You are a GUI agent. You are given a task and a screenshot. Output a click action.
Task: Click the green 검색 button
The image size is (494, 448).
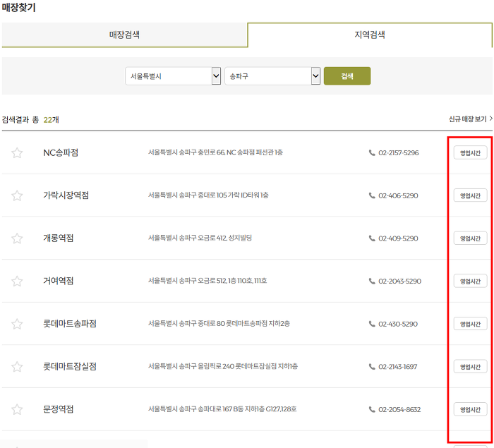(347, 76)
